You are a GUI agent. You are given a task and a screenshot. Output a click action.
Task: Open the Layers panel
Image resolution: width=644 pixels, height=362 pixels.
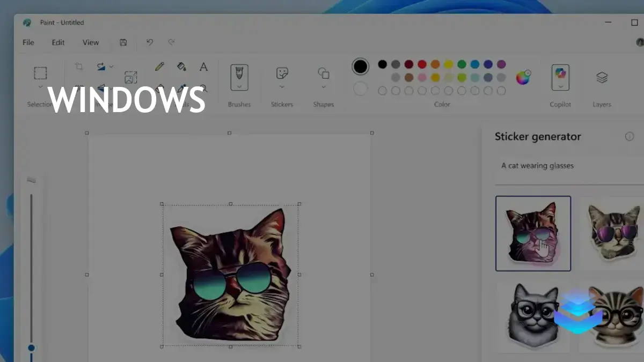click(x=602, y=78)
